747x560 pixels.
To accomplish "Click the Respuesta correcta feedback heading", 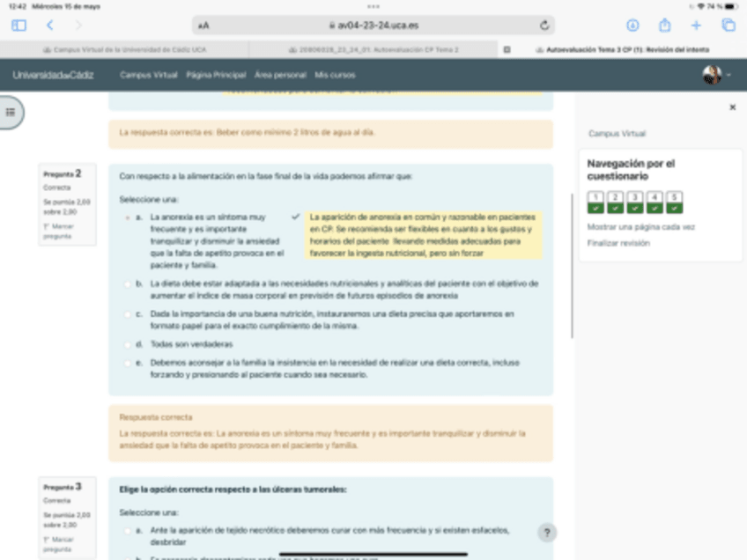I will coord(156,417).
